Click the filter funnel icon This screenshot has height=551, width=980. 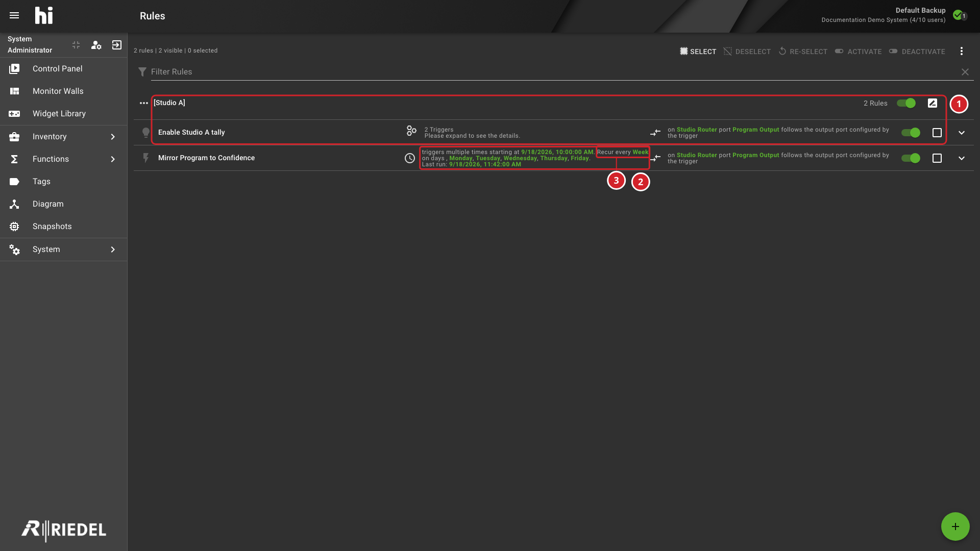pos(142,72)
